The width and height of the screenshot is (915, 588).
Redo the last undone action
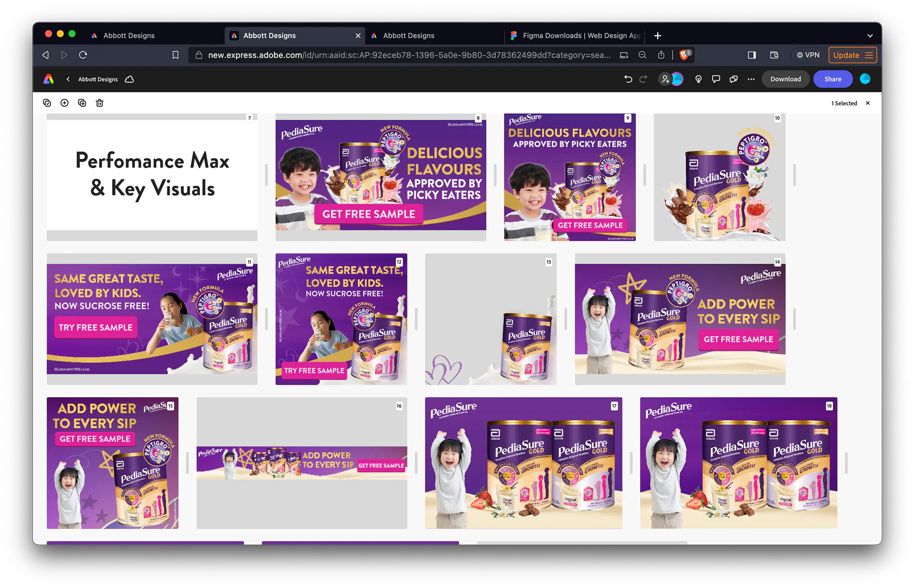click(x=643, y=79)
